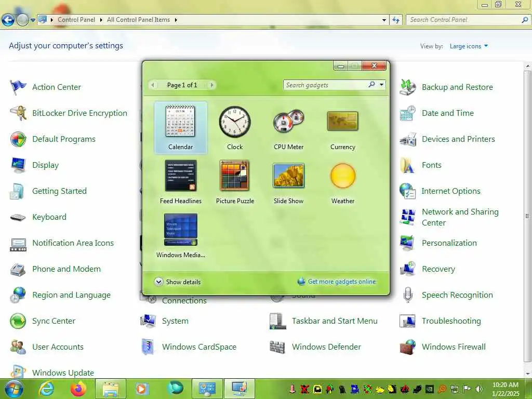Select the Currency gadget
This screenshot has width=532, height=399.
343,128
